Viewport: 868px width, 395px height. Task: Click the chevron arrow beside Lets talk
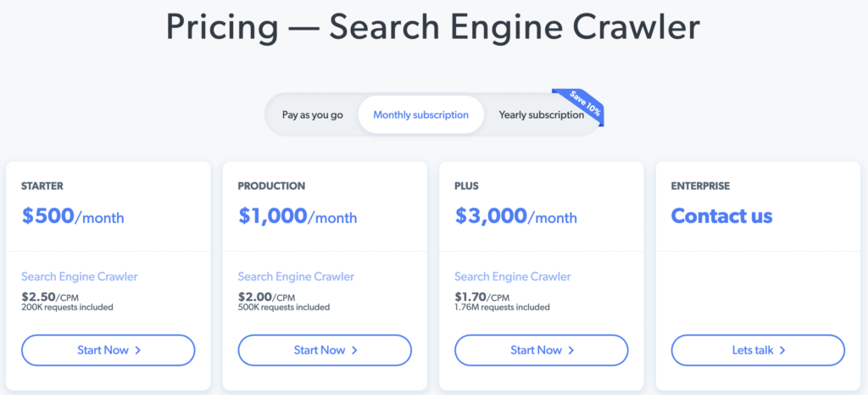pyautogui.click(x=782, y=350)
